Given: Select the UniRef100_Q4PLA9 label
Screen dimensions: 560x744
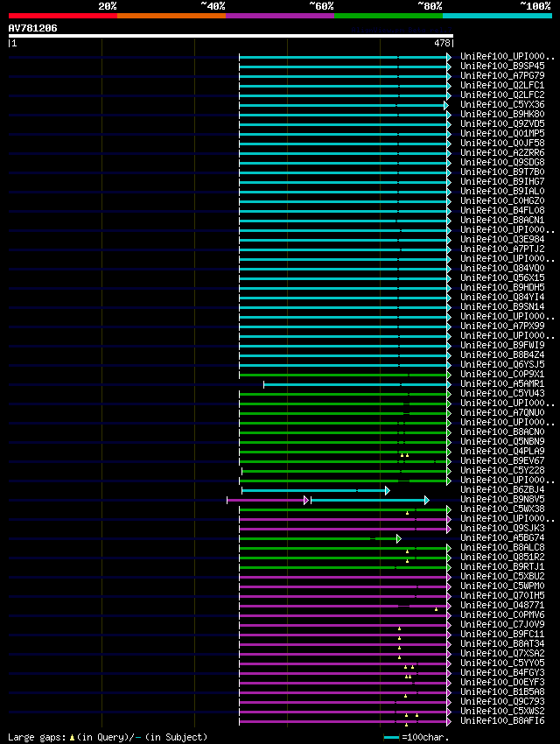Looking at the screenshot, I should 502,452.
